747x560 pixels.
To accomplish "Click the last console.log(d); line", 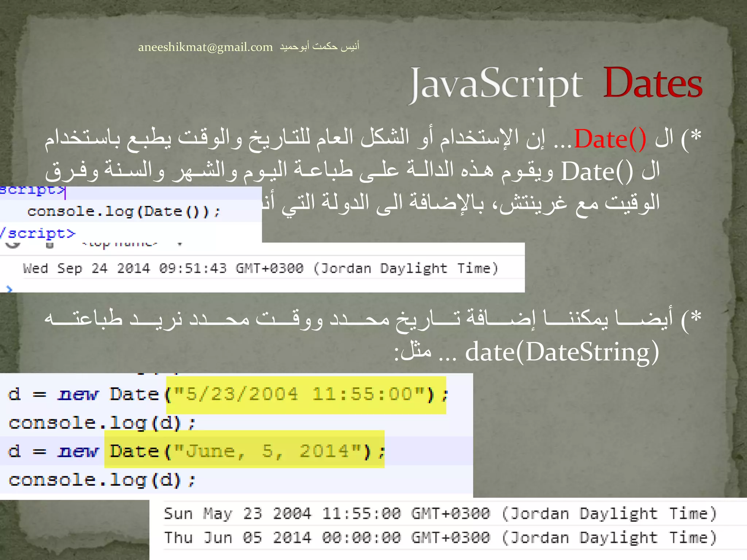I will click(102, 481).
